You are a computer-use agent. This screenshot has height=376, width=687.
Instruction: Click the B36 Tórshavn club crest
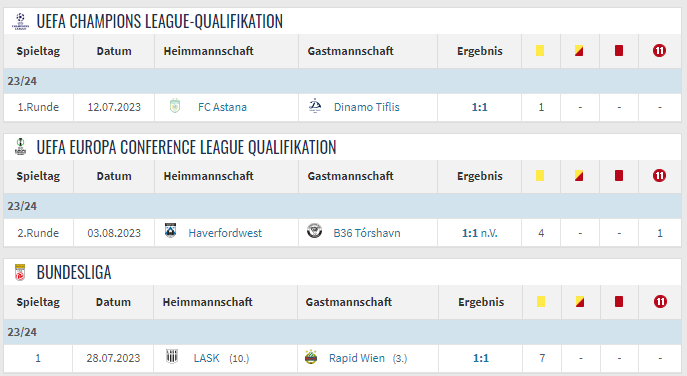click(x=314, y=231)
